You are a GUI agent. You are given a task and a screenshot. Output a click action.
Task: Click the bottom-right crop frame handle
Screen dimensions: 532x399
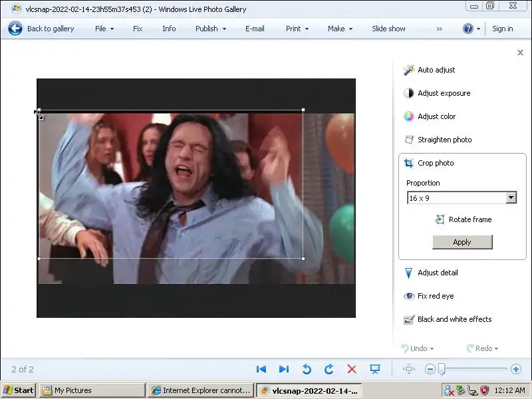pyautogui.click(x=303, y=259)
